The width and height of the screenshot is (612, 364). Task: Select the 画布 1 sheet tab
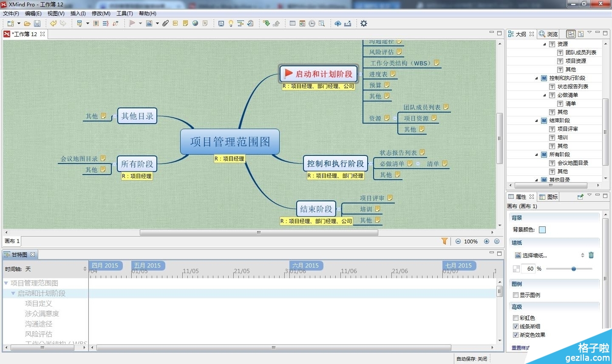point(12,241)
